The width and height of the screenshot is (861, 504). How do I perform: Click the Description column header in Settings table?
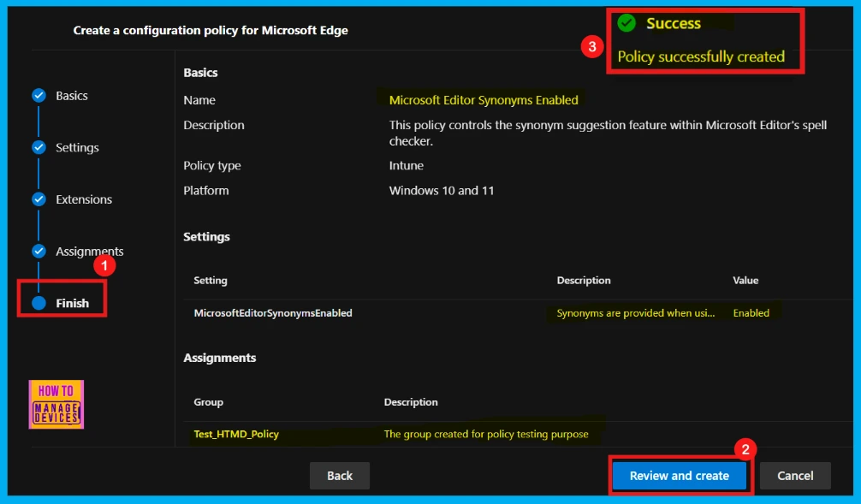[x=583, y=280]
